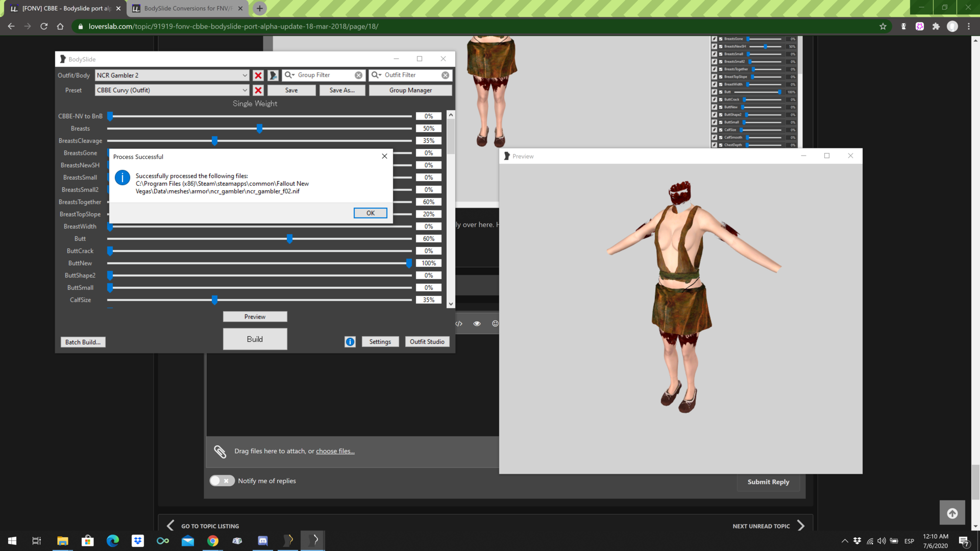Open File Explorer from the taskbar

[63, 541]
